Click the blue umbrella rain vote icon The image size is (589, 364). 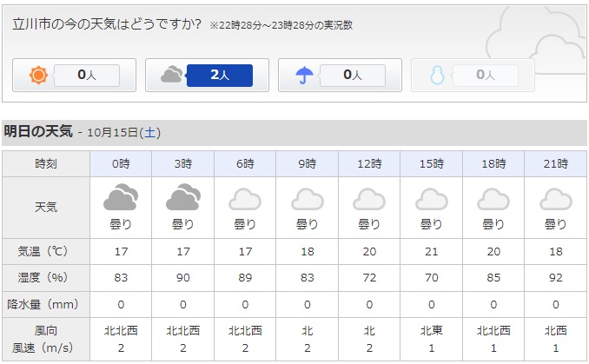(x=304, y=75)
